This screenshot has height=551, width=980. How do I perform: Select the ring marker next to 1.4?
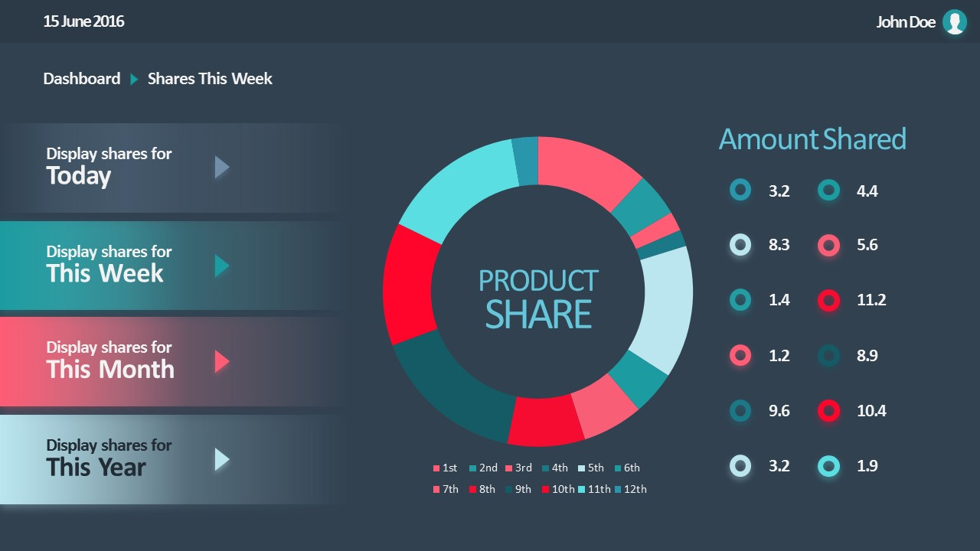740,300
